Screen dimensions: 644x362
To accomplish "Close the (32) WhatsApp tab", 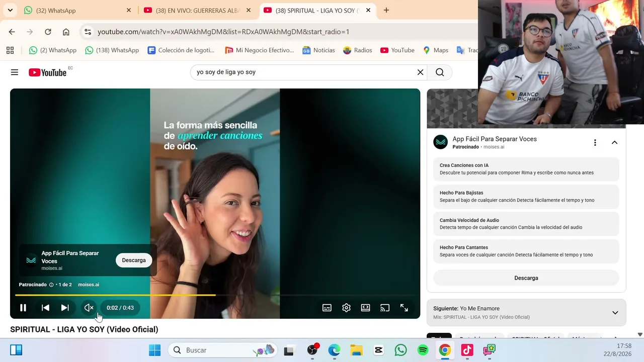I will (x=129, y=10).
